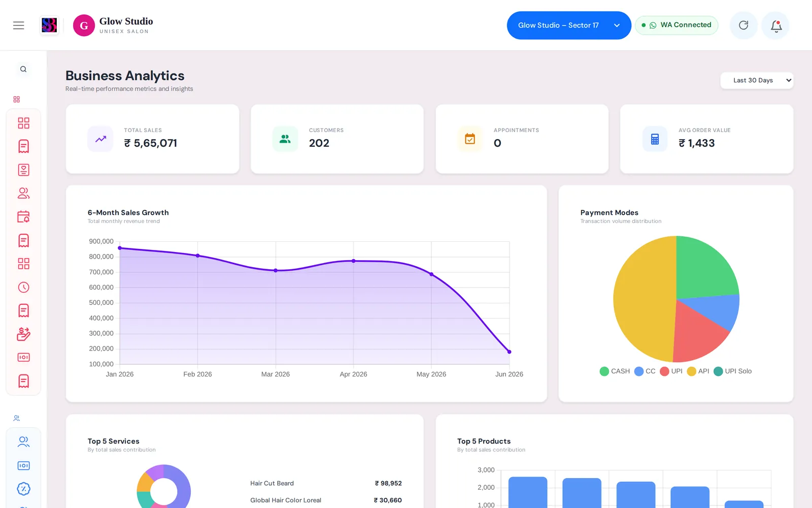Screen dimensions: 812x508
Task: Open the red customers sidebar icon
Action: pos(23,193)
